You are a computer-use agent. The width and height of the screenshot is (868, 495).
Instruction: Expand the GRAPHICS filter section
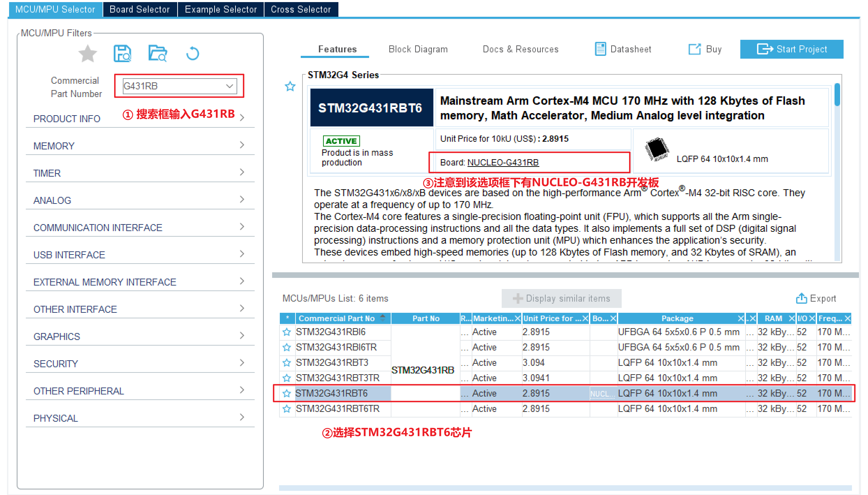click(140, 336)
